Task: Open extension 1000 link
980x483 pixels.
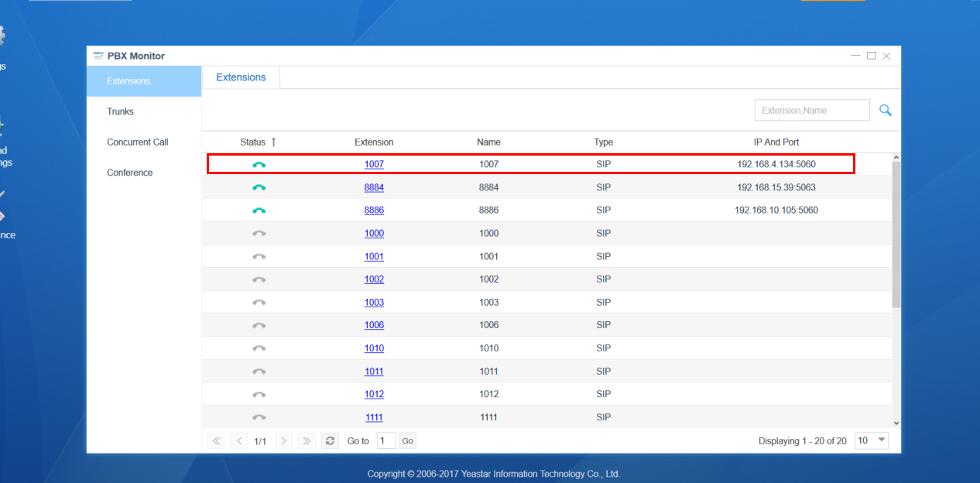Action: click(374, 233)
